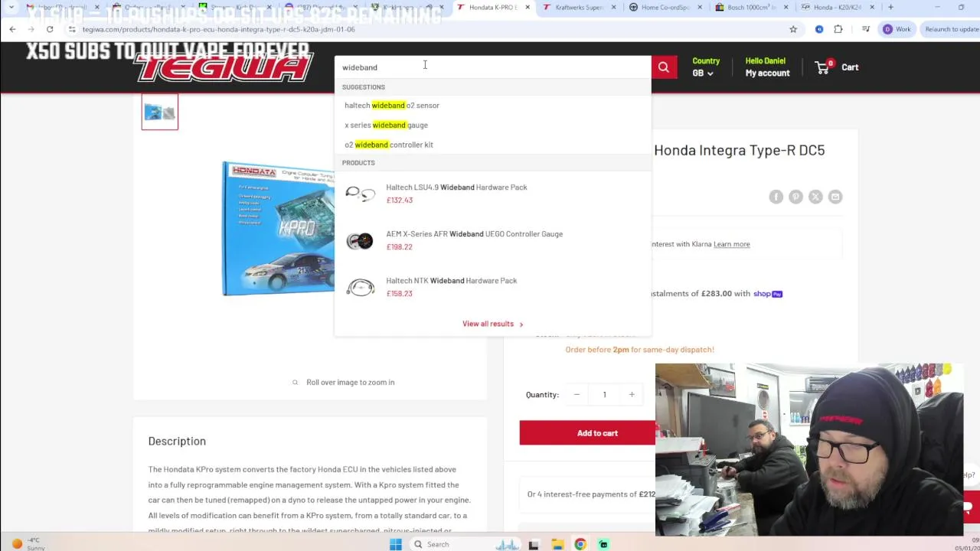Close the Hondata K-PRO tab
This screenshot has height=551, width=980.
[x=528, y=7]
